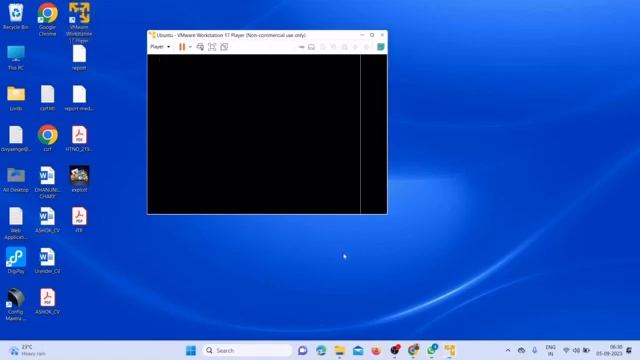Switch to VMware Player on the taskbar
640x360 pixels.
[450, 350]
